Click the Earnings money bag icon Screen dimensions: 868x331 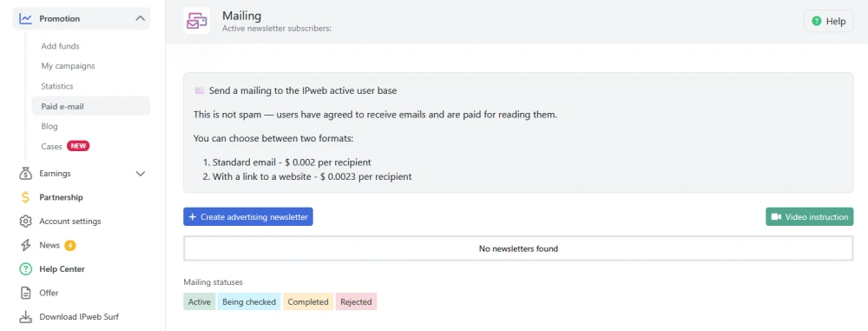pos(25,174)
